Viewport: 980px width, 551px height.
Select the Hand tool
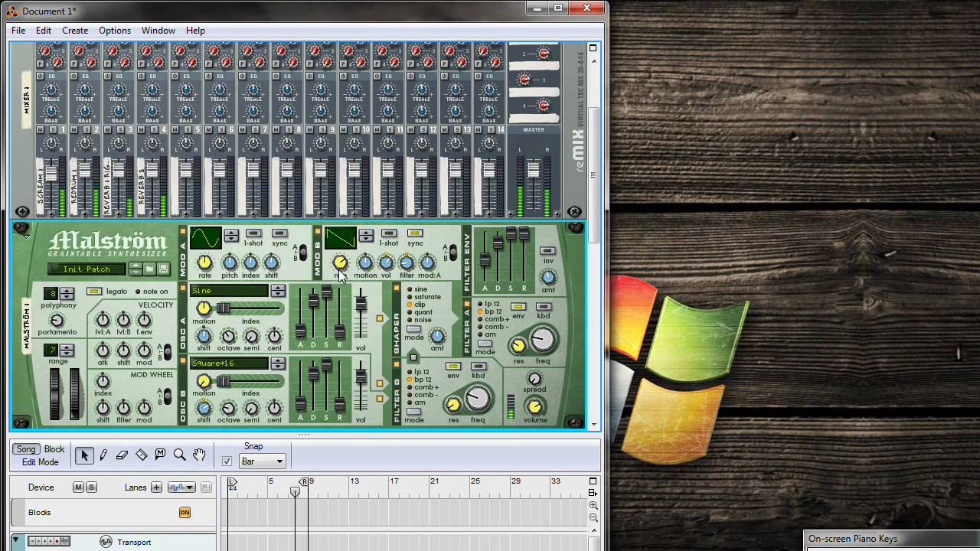[199, 455]
